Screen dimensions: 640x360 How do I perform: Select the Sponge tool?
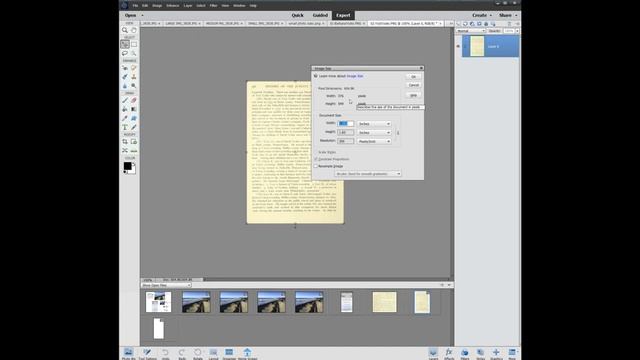[134, 86]
